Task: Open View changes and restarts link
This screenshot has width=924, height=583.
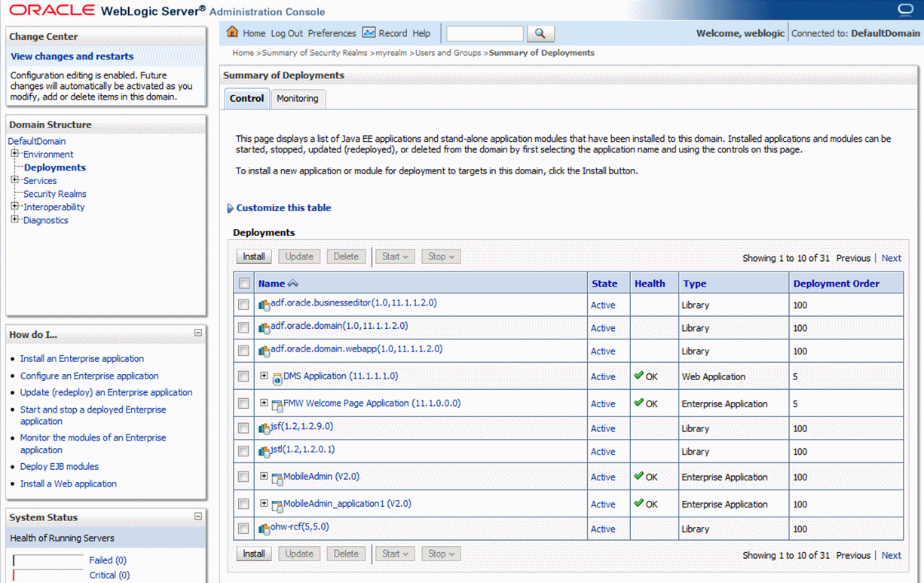Action: [x=72, y=56]
